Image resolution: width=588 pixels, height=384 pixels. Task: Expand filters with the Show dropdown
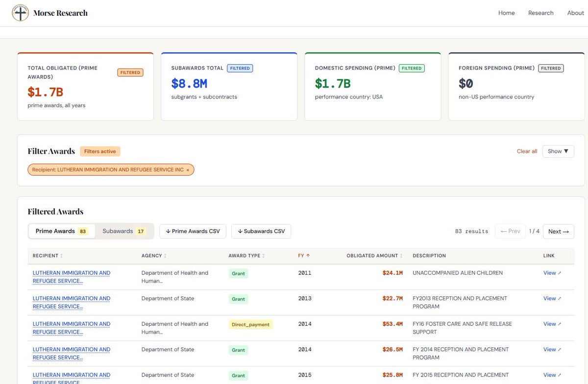[x=558, y=151]
